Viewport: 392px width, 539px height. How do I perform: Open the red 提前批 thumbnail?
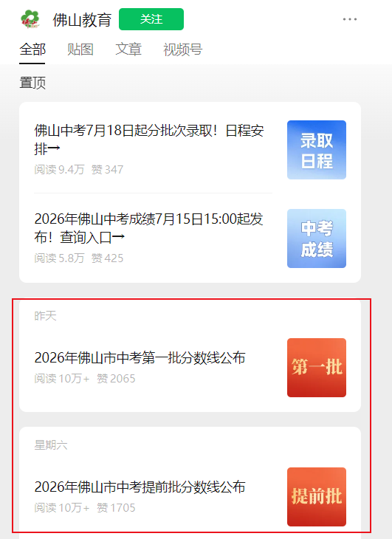[x=317, y=497]
